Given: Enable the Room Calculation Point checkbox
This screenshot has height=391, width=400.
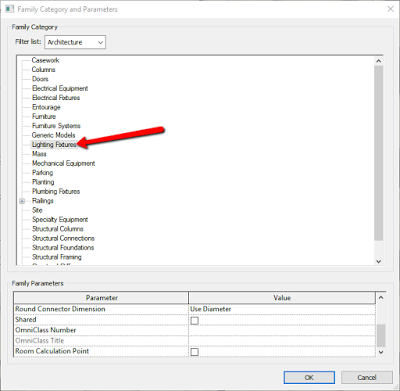Looking at the screenshot, I should [195, 352].
